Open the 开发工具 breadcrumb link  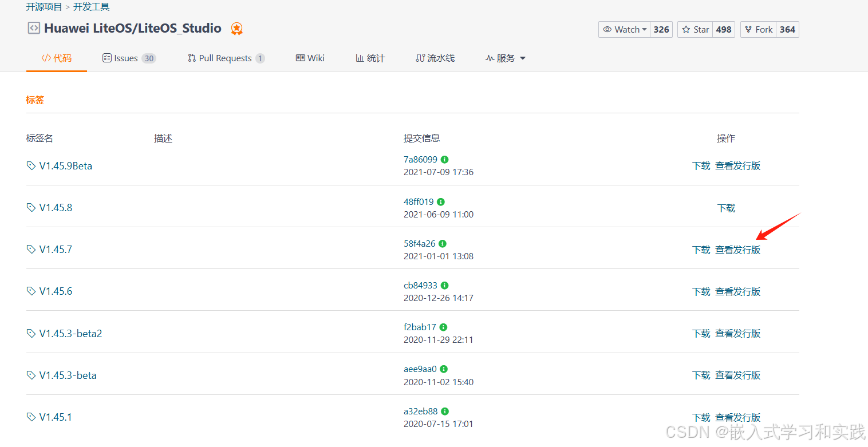(x=91, y=7)
